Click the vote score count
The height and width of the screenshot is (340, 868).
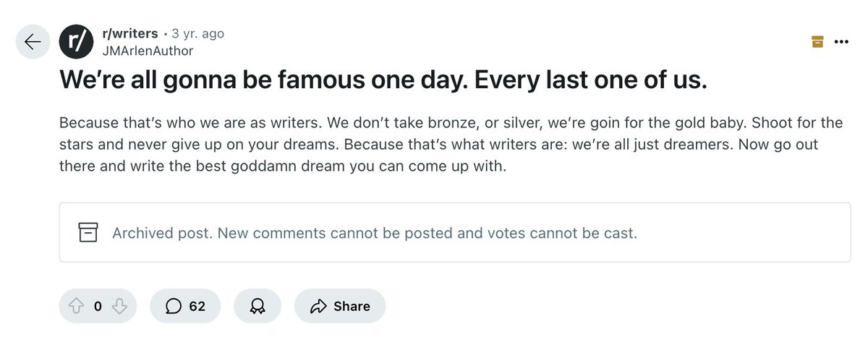pos(98,307)
